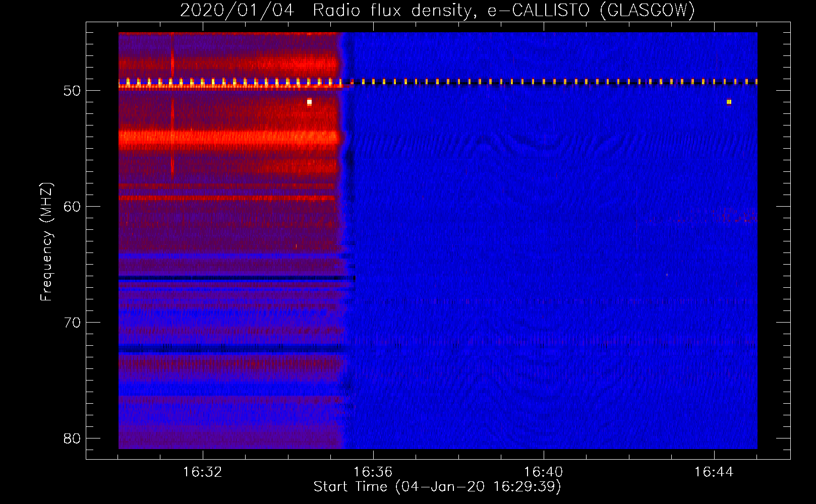Click the bright white spot near 51 MHz at 16:34
The image size is (816, 504).
coord(309,102)
